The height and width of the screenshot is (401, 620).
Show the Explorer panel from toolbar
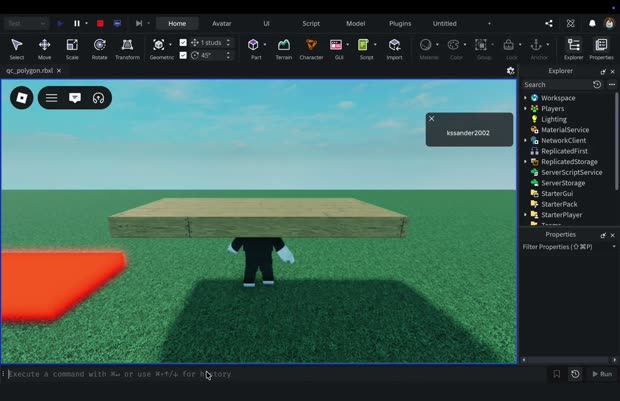click(574, 49)
